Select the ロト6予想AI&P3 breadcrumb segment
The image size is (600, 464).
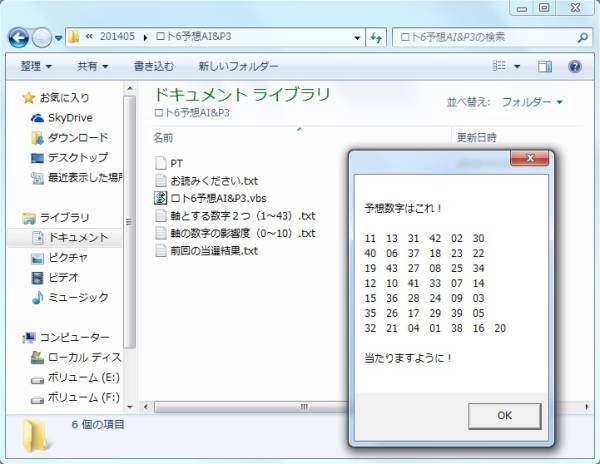(194, 37)
